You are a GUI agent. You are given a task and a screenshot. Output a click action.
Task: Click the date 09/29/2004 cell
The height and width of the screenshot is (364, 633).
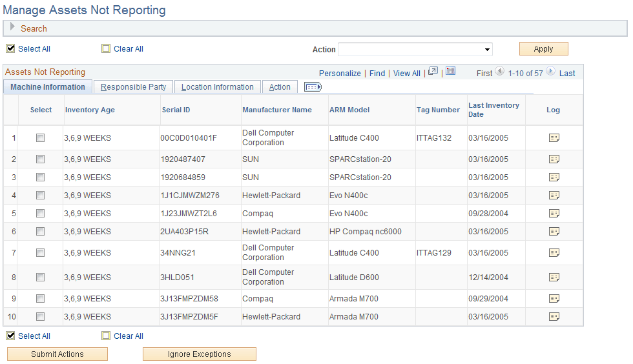(488, 299)
